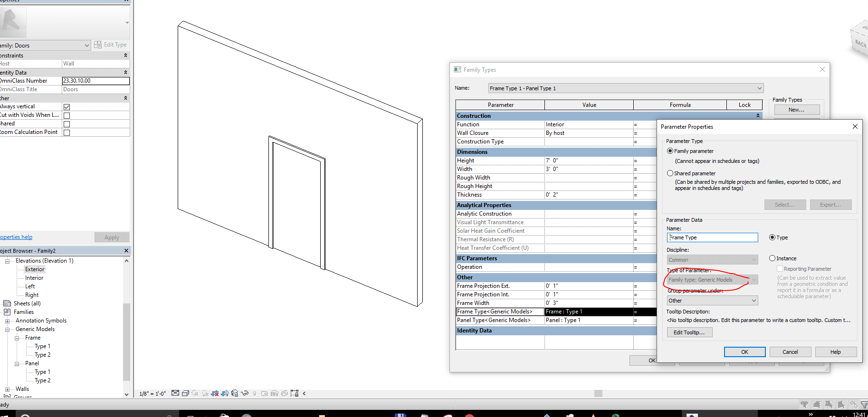Image resolution: width=868 pixels, height=417 pixels.
Task: Click the Edit Tooltip... button
Action: [x=689, y=332]
